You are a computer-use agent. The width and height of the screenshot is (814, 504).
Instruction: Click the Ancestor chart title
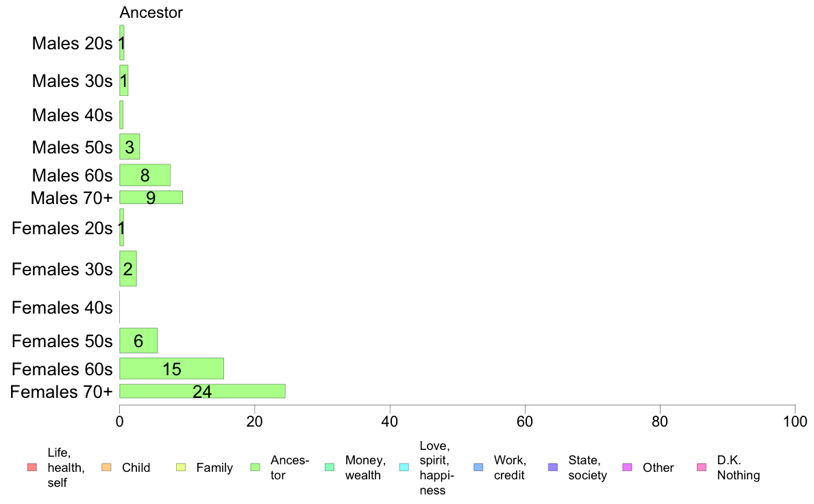pos(151,12)
